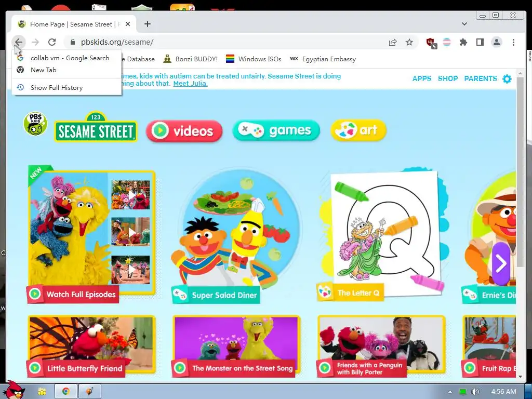The image size is (532, 399).
Task: Play the middle small episode video thumbnail
Action: pos(130,231)
